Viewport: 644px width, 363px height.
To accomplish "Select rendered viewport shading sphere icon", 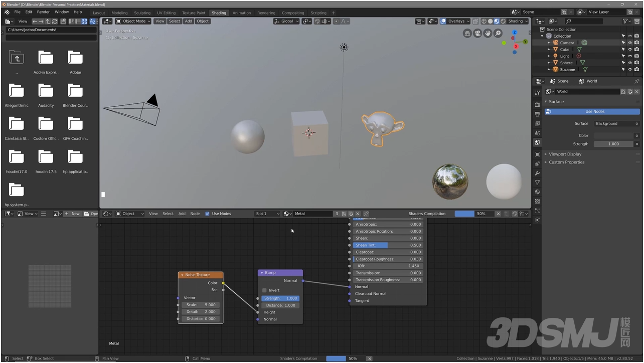I will point(503,21).
